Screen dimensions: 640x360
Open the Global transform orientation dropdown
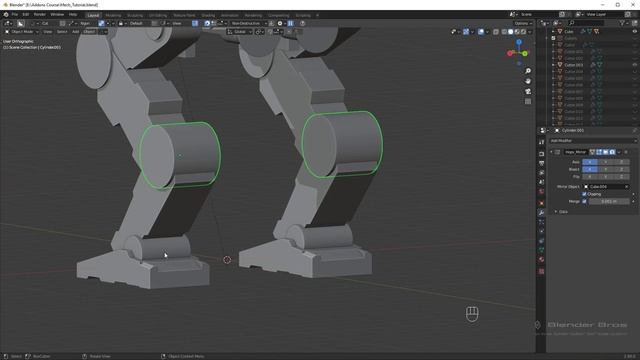[x=240, y=31]
